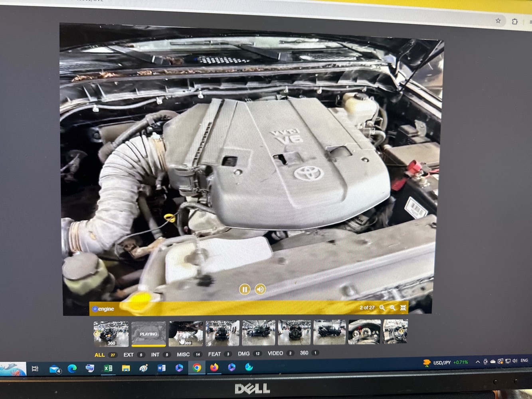
Task: Open File Explorer from the taskbar
Action: point(126,368)
